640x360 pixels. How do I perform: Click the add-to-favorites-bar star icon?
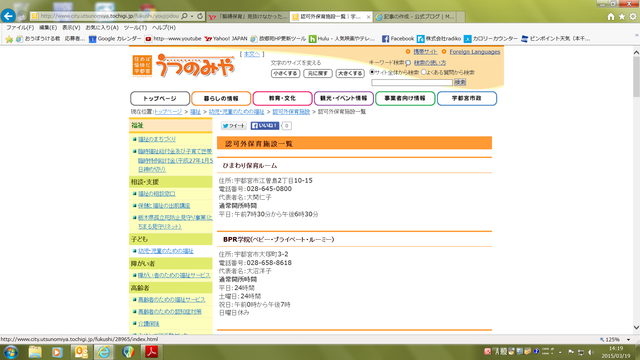click(x=9, y=39)
